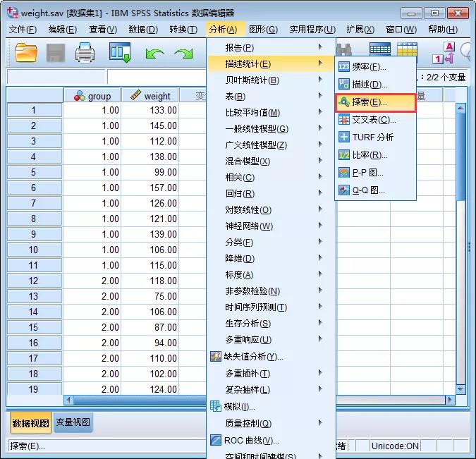The height and width of the screenshot is (459, 476).
Task: Click the blue data grid toolbar icon
Action: (380, 50)
